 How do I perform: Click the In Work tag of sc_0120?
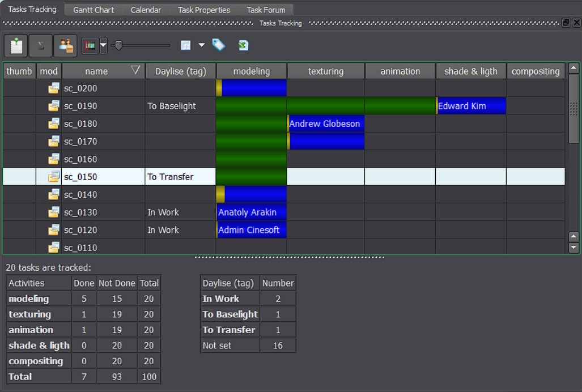pos(163,231)
